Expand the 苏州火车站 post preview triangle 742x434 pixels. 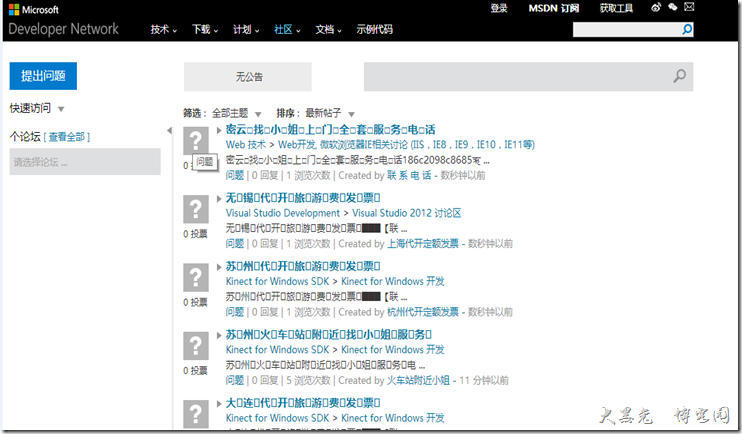[x=219, y=335]
